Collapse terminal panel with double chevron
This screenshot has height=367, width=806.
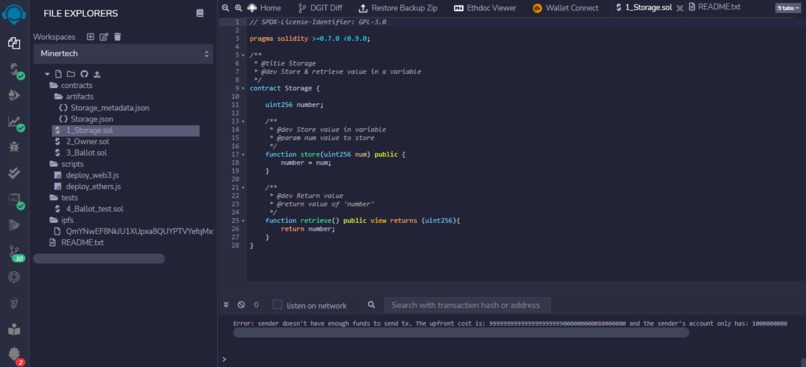coord(226,305)
